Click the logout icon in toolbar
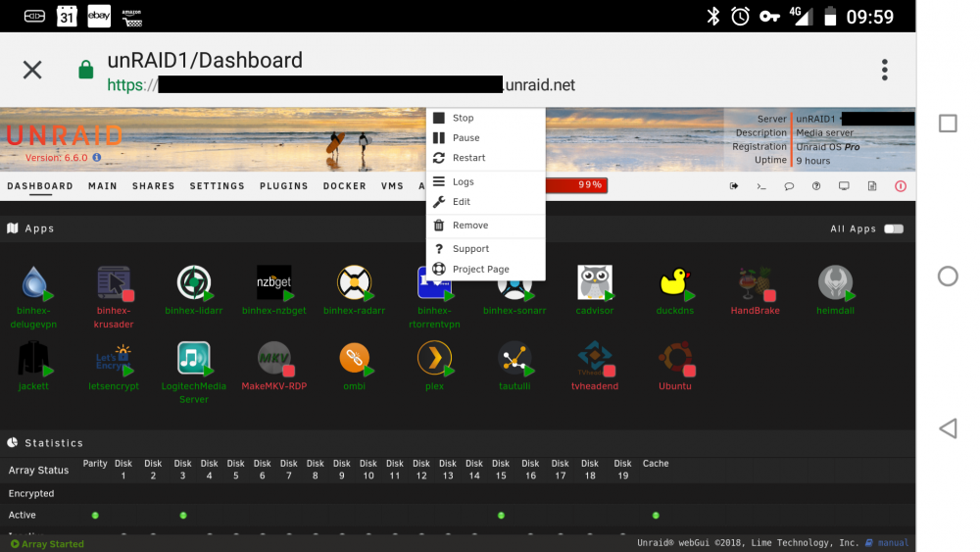 coord(734,186)
